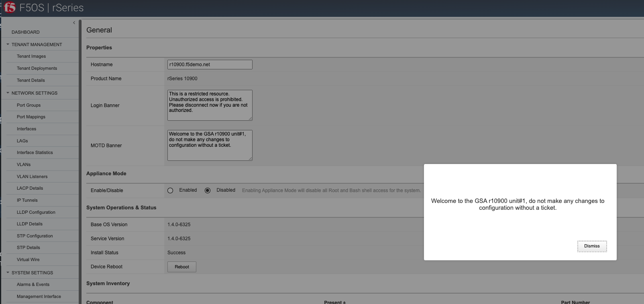The image size is (644, 304).
Task: Click inside the Login Banner textarea
Action: point(210,105)
